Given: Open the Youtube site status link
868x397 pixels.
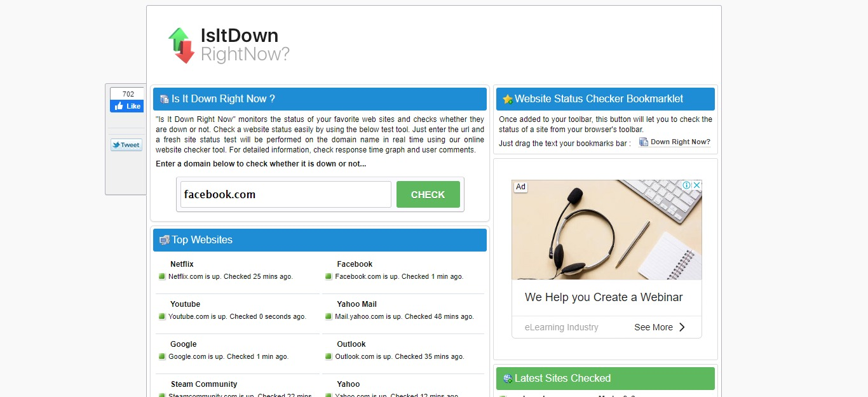Looking at the screenshot, I should pos(185,304).
